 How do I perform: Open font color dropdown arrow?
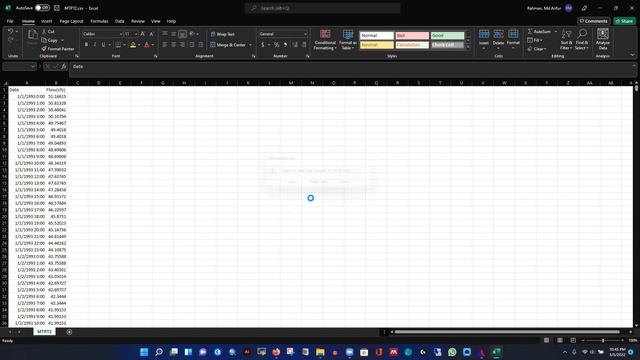click(x=153, y=45)
